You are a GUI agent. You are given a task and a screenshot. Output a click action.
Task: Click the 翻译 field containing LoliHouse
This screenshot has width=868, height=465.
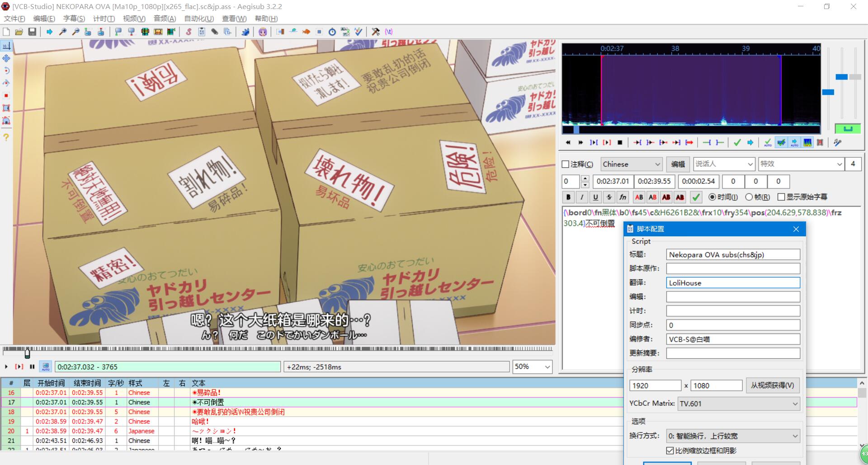tap(733, 283)
